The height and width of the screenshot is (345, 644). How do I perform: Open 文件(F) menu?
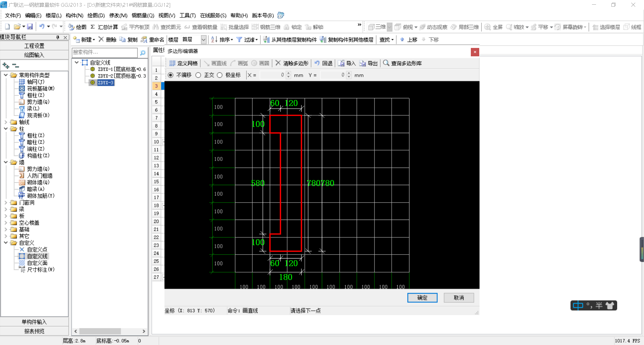13,15
